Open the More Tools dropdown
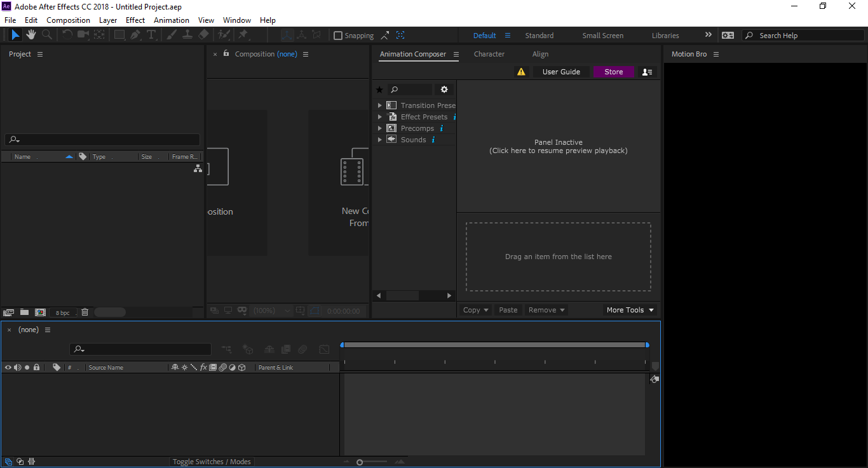 coord(630,310)
